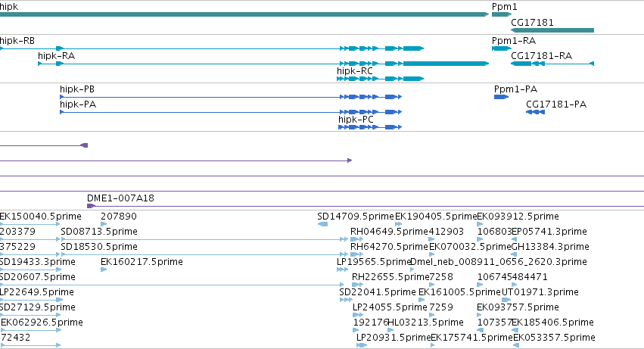Select the hipk-RC transcript glyph
This screenshot has height=349, width=644.
380,79
